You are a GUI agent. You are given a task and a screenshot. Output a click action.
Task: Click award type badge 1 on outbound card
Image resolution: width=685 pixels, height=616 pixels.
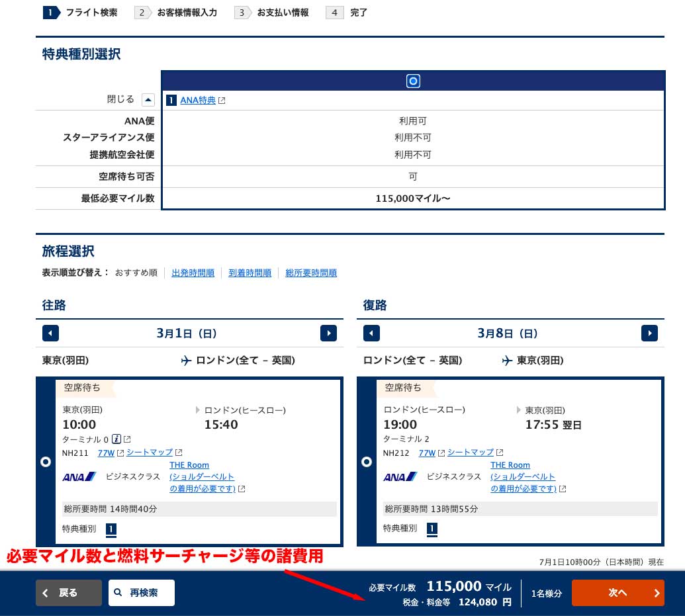pos(111,529)
